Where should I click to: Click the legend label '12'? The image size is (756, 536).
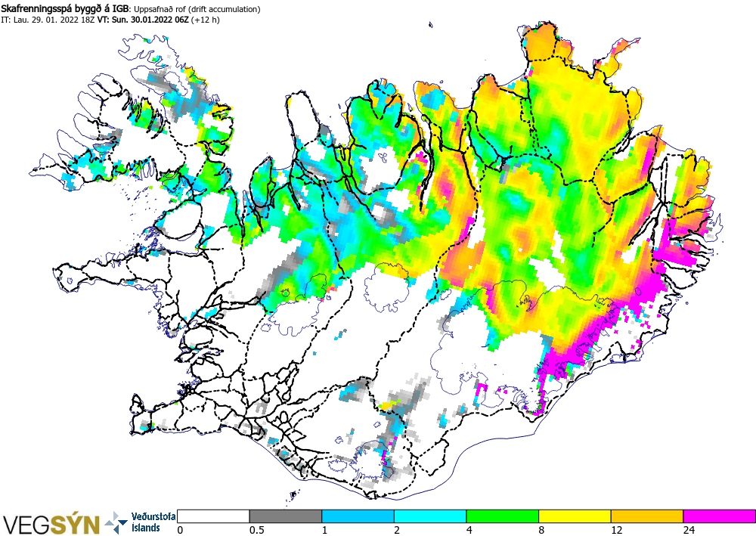click(617, 530)
